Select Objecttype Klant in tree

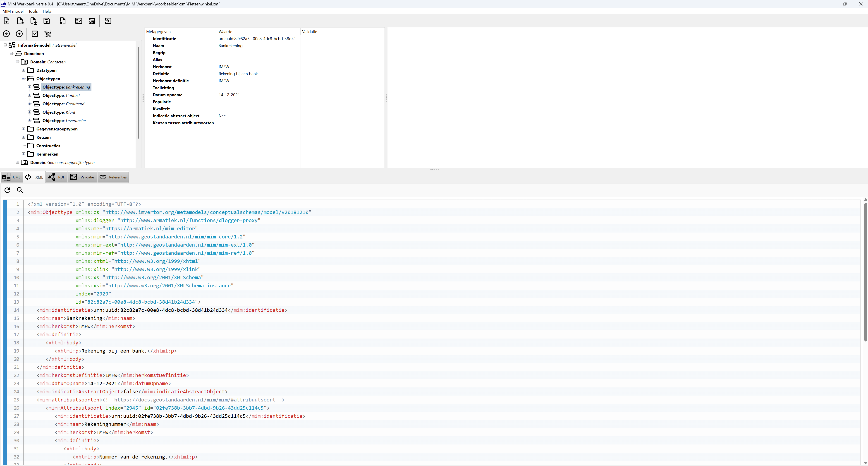click(x=59, y=112)
